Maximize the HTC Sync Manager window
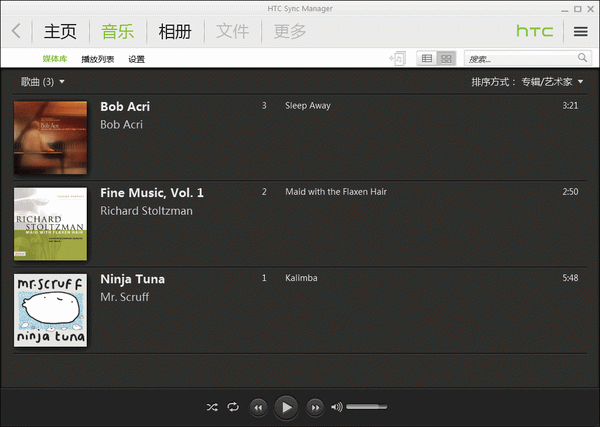Image resolution: width=600 pixels, height=427 pixels. (577, 9)
